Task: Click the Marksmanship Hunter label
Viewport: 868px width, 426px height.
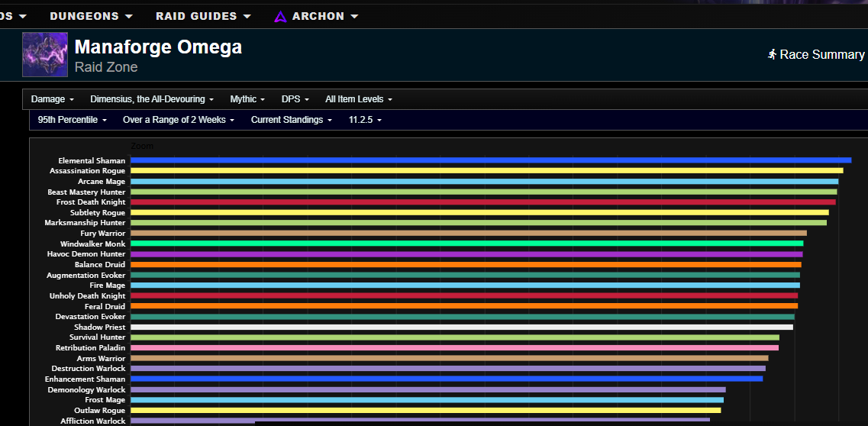Action: [86, 223]
